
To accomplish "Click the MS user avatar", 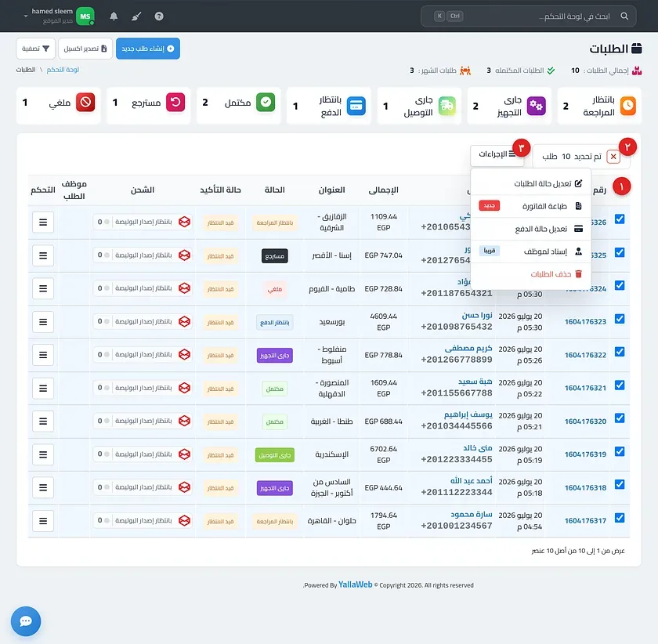I will click(x=85, y=16).
